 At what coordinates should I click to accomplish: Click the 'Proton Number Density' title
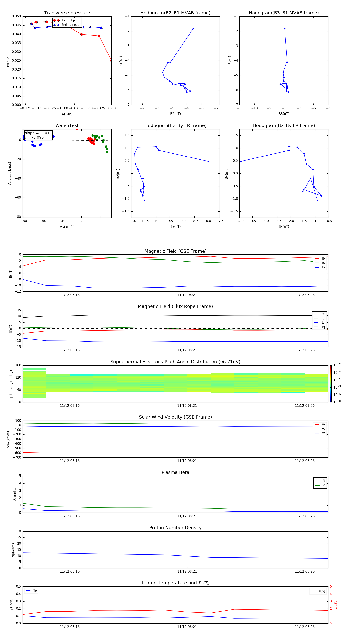pyautogui.click(x=175, y=528)
